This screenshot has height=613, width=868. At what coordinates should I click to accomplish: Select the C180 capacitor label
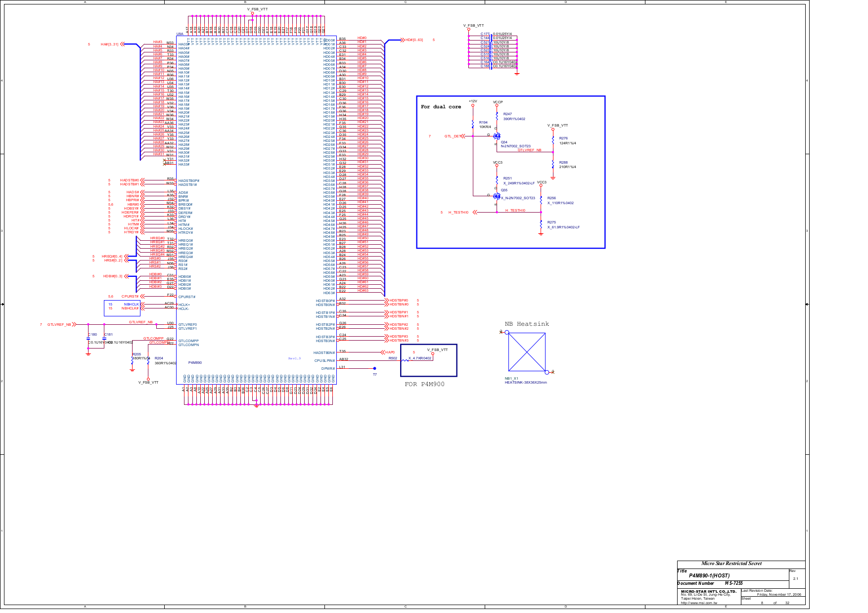[x=92, y=335]
